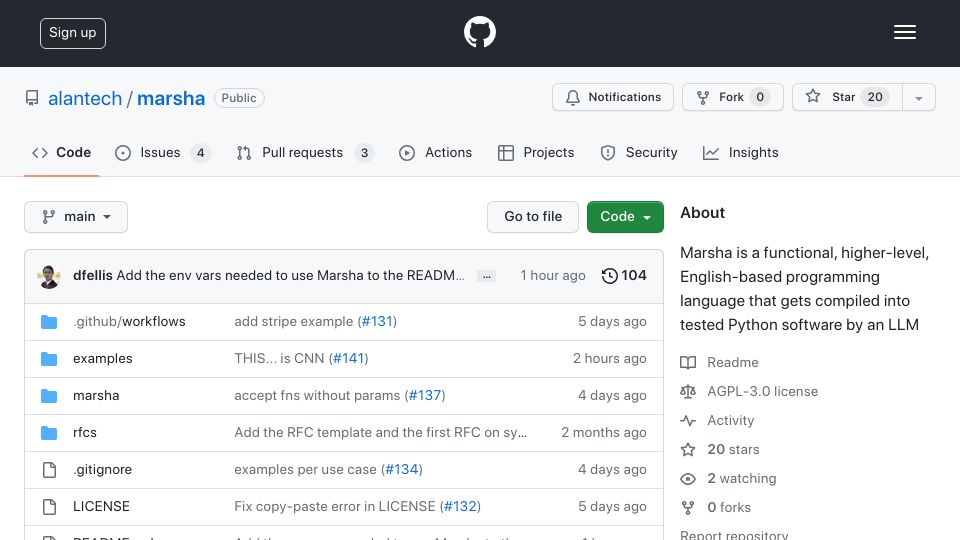Open the marsha folder
Screen dimensions: 960x540
[x=96, y=396]
